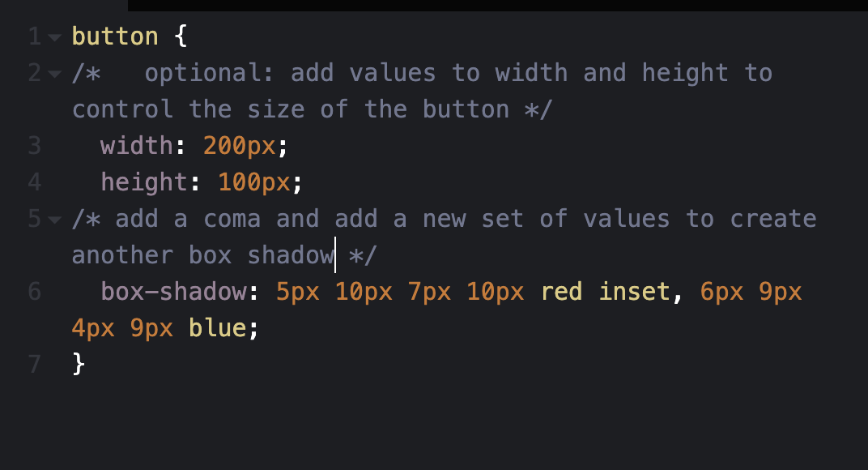The height and width of the screenshot is (470, 868).
Task: Collapse the fold arrow on line 1
Action: 55,37
